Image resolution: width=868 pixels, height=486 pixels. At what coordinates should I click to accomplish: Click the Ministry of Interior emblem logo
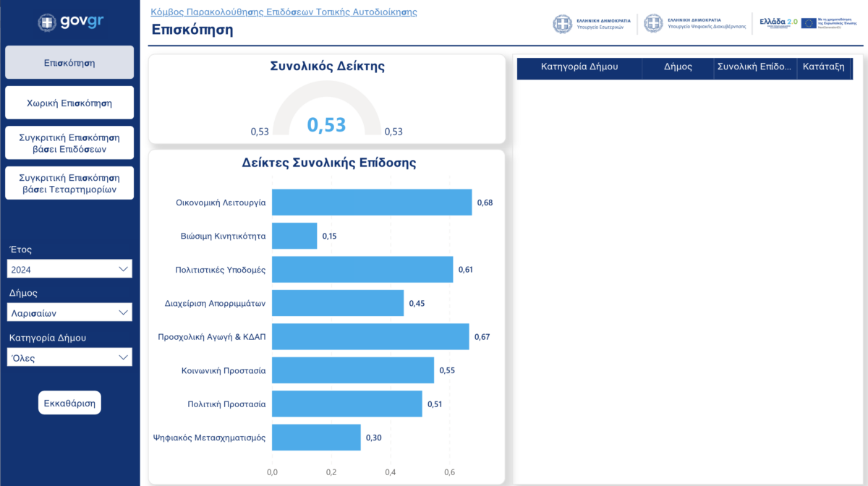click(x=562, y=23)
